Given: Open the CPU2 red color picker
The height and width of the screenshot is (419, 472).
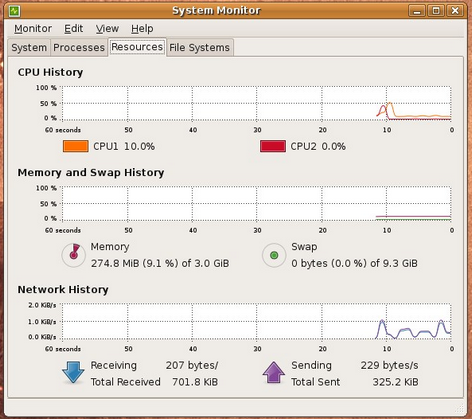Looking at the screenshot, I should [x=273, y=146].
